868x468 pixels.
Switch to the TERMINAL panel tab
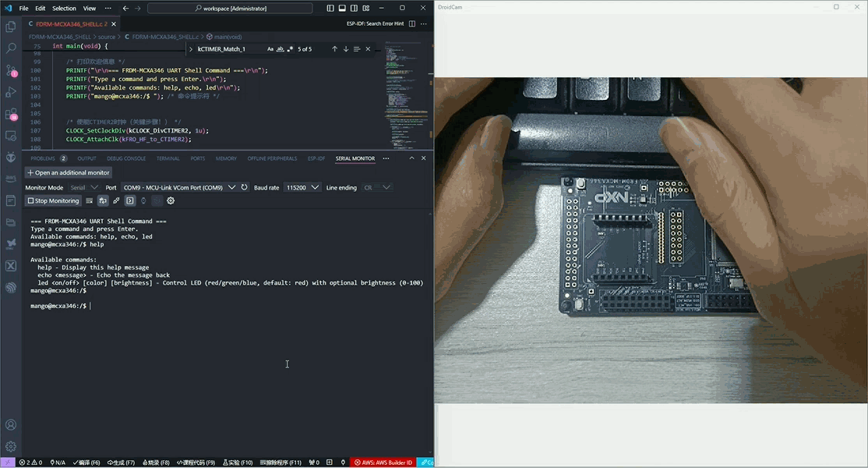click(x=168, y=158)
